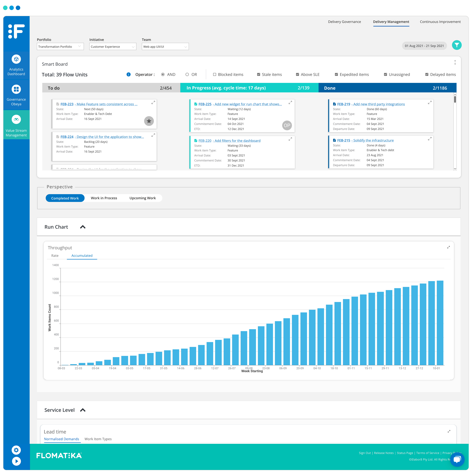Select the Upcoming Work perspective
This screenshot has width=472, height=476.
143,198
